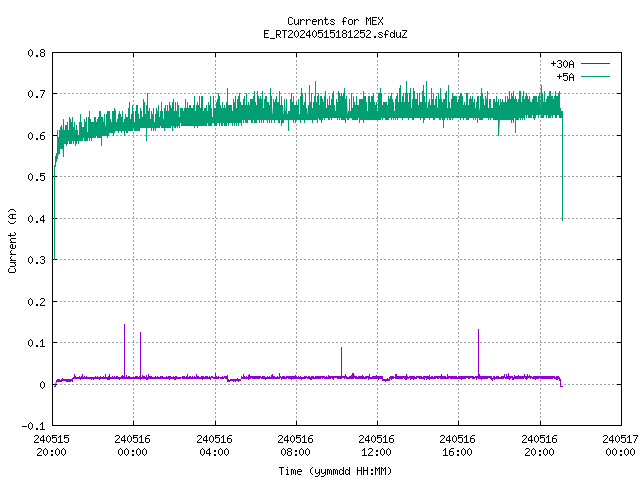
Task: Click the purple spike between 08:00 and 12:00
Action: click(342, 362)
